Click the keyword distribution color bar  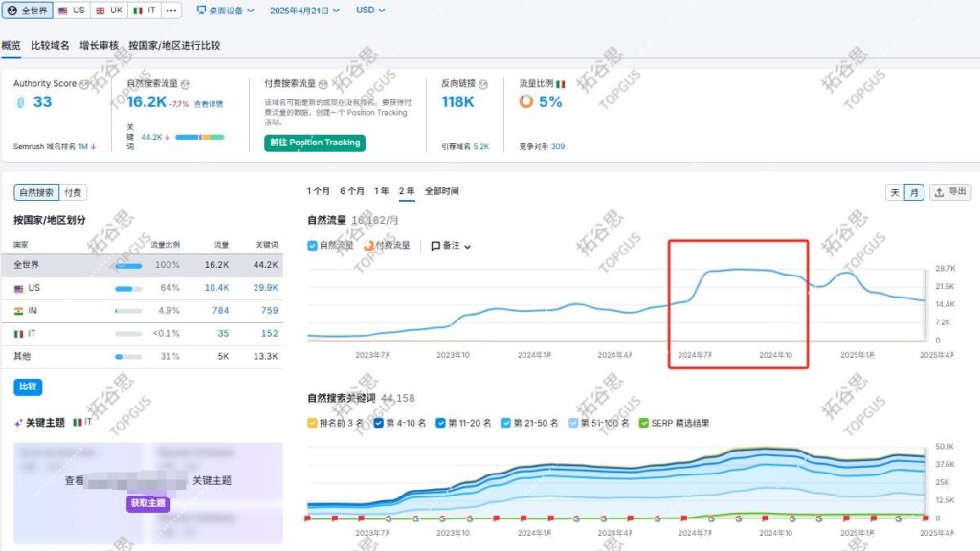(x=199, y=137)
